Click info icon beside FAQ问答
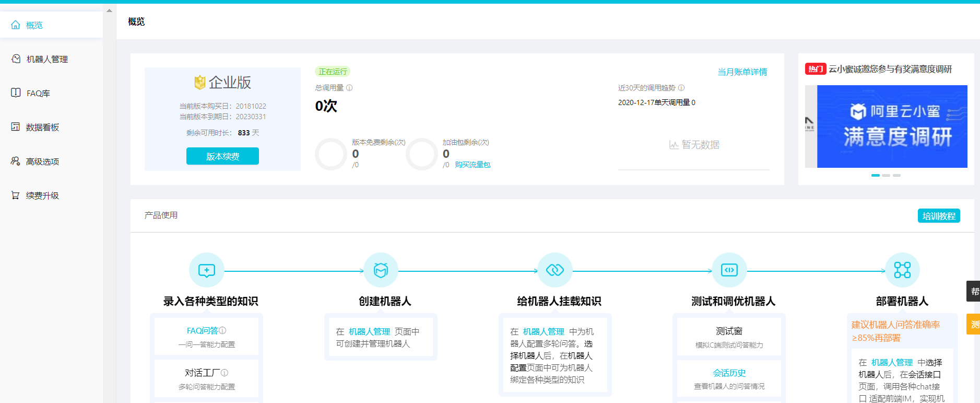The width and height of the screenshot is (980, 403). pos(222,330)
